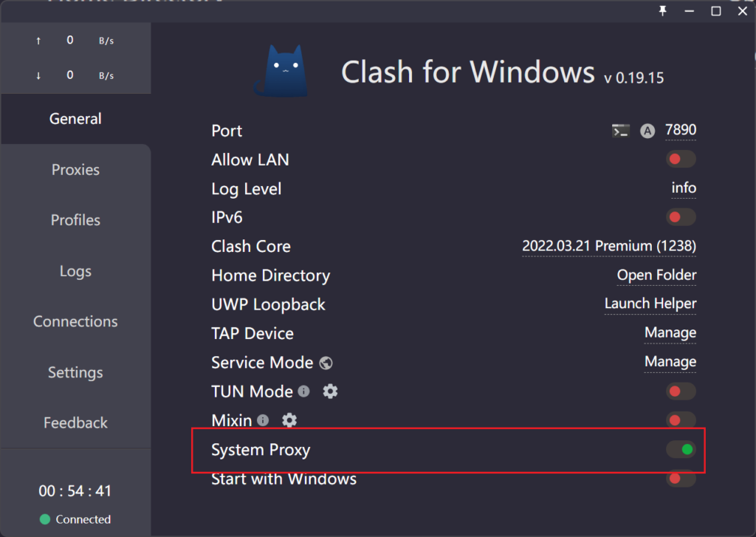Click the Mixin info icon

tap(264, 420)
